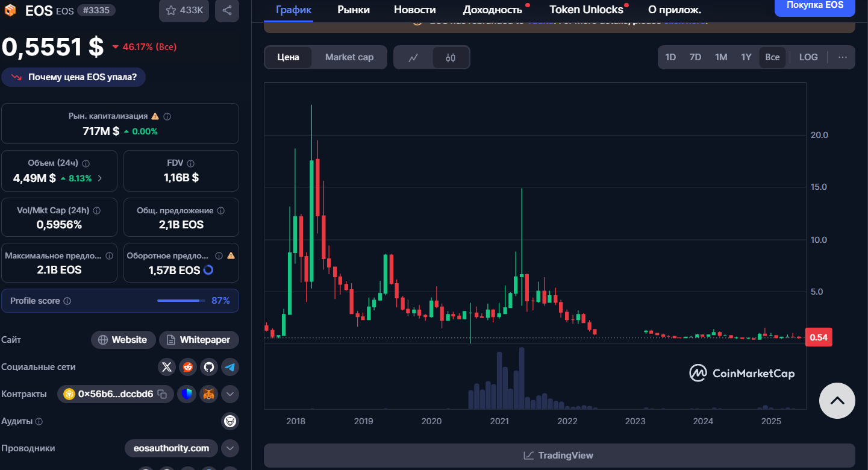Show info for Максимальное предложение

[x=109, y=255]
